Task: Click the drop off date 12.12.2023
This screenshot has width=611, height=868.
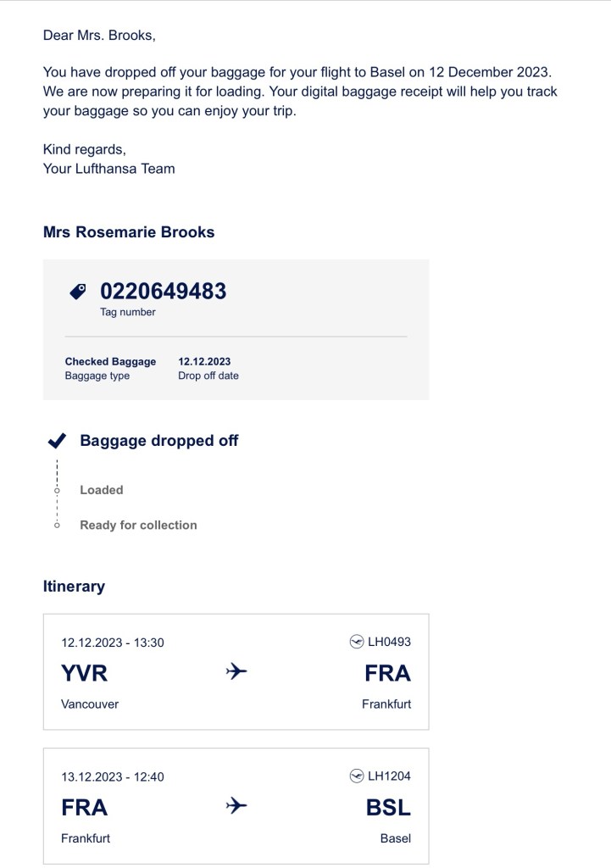Action: pos(204,361)
